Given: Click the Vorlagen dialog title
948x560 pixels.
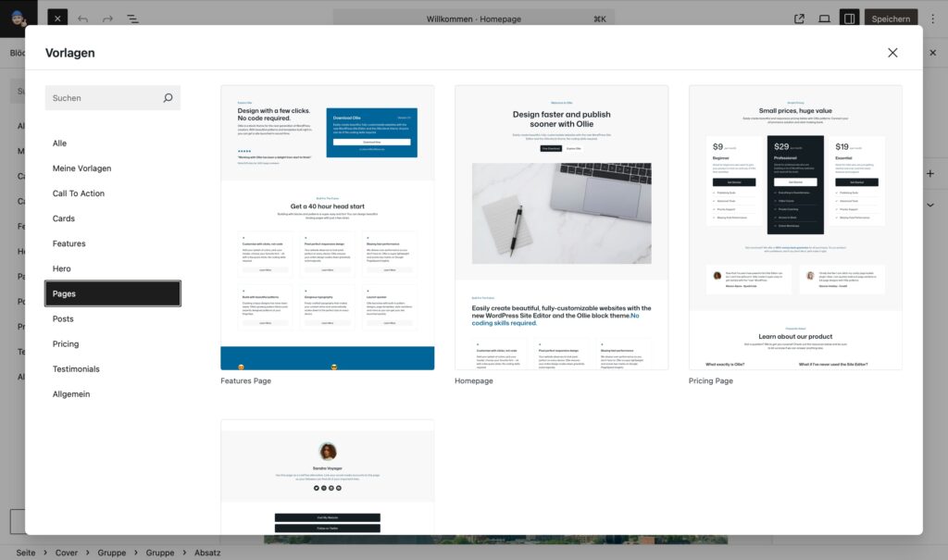Looking at the screenshot, I should pos(70,53).
